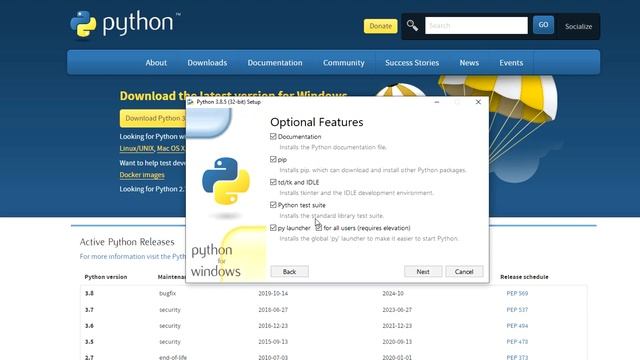
Task: Open the Docker images link
Action: pyautogui.click(x=142, y=175)
